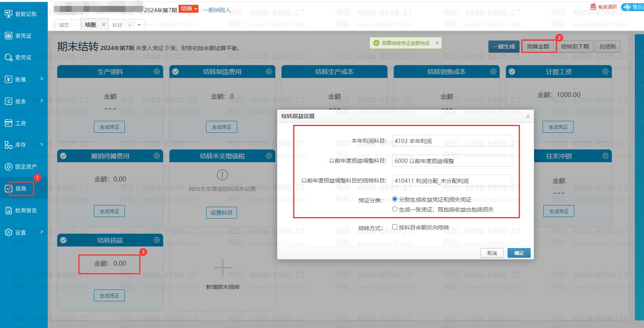
Task: Click gear icon on 计提工资 card
Action: [605, 72]
